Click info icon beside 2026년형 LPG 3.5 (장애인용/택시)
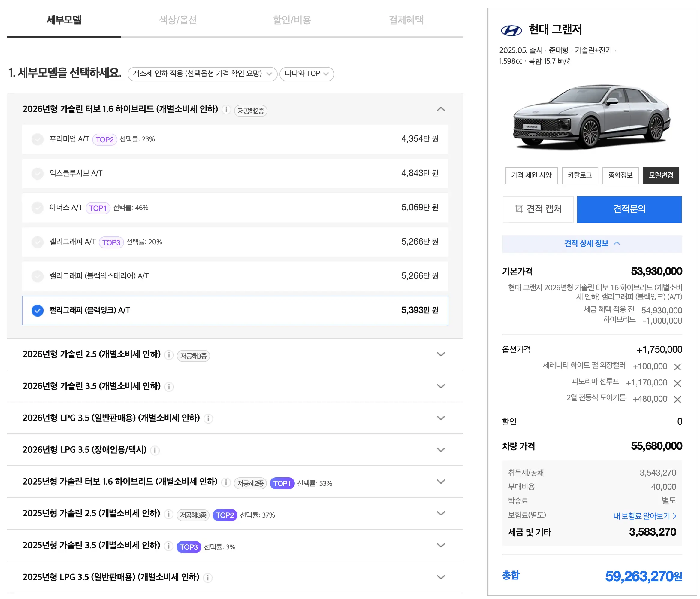 click(x=155, y=450)
